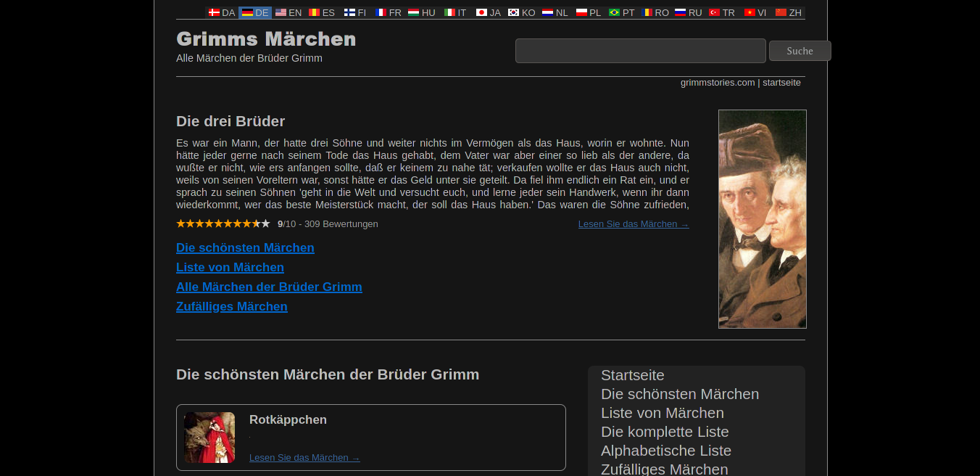The image size is (980, 476).
Task: Click the search input field
Action: coord(641,51)
